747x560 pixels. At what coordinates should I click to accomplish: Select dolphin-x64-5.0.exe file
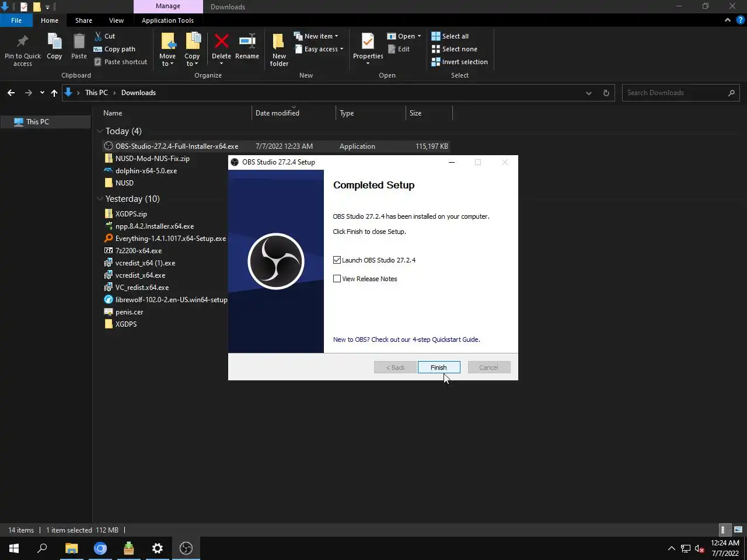tap(146, 171)
